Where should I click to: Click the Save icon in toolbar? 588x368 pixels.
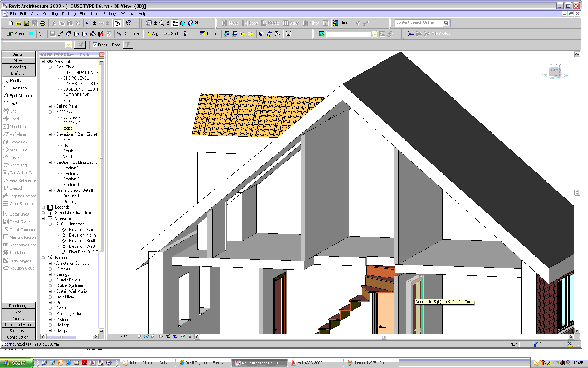click(x=27, y=23)
